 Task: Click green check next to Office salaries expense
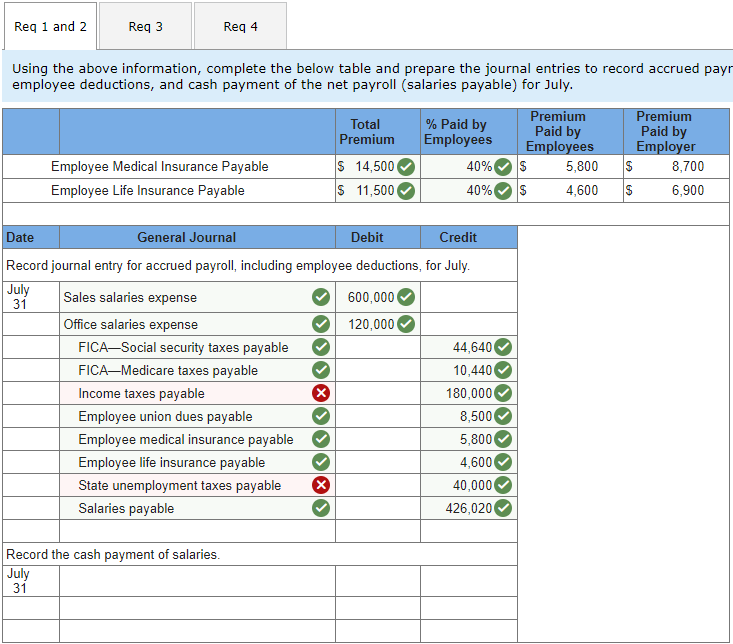pos(321,323)
